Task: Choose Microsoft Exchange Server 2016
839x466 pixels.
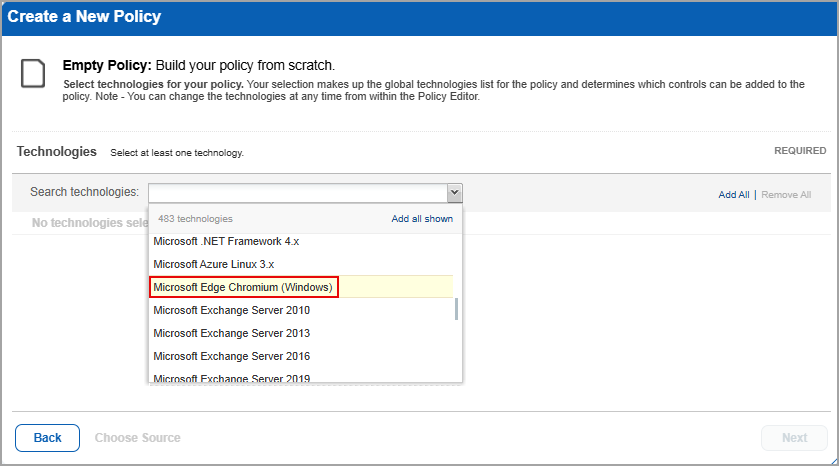Action: click(x=231, y=356)
